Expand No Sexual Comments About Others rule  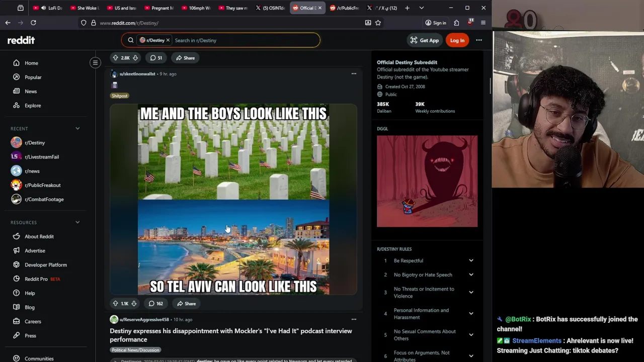pos(471,335)
